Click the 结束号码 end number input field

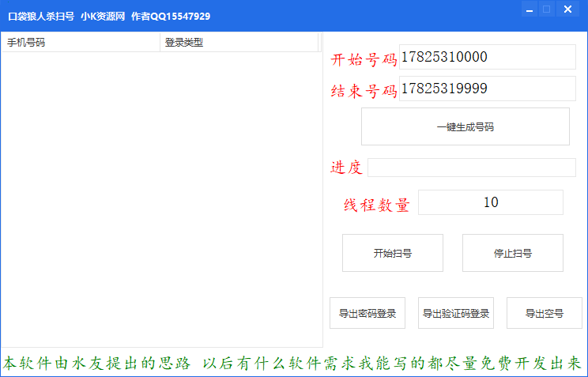pos(487,89)
